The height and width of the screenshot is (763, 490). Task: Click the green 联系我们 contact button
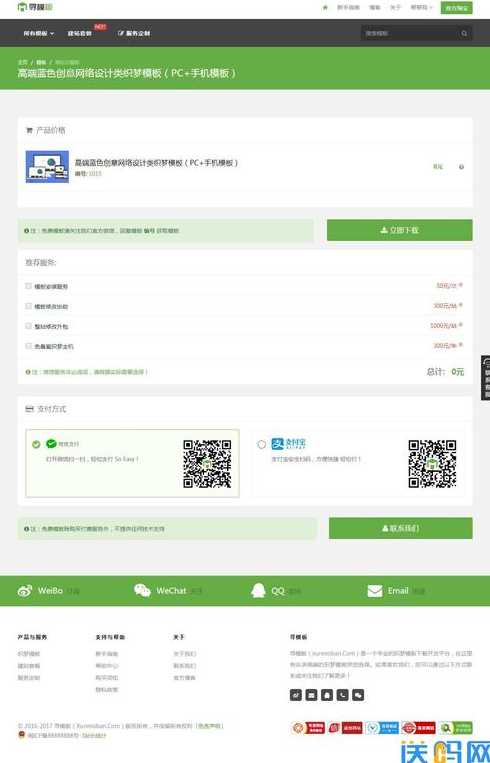tap(400, 528)
